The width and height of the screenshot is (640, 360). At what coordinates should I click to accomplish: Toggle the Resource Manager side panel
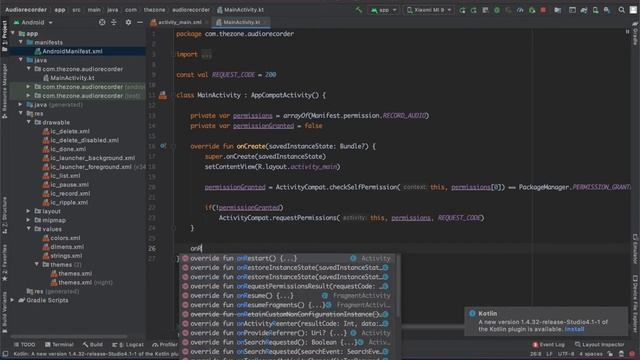[x=4, y=91]
